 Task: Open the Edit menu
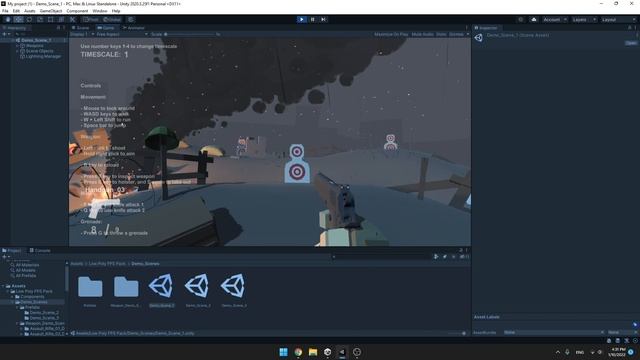pyautogui.click(x=16, y=11)
